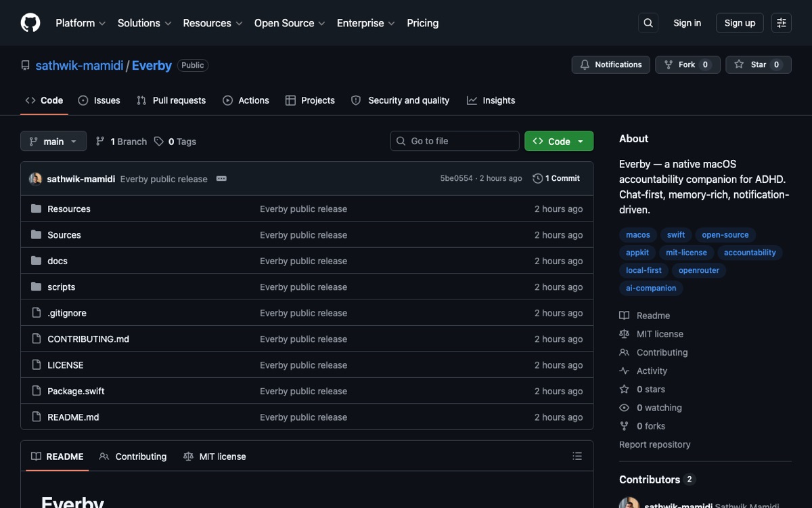The image size is (812, 508).
Task: Select the Contributing tab in the README panel
Action: point(133,457)
